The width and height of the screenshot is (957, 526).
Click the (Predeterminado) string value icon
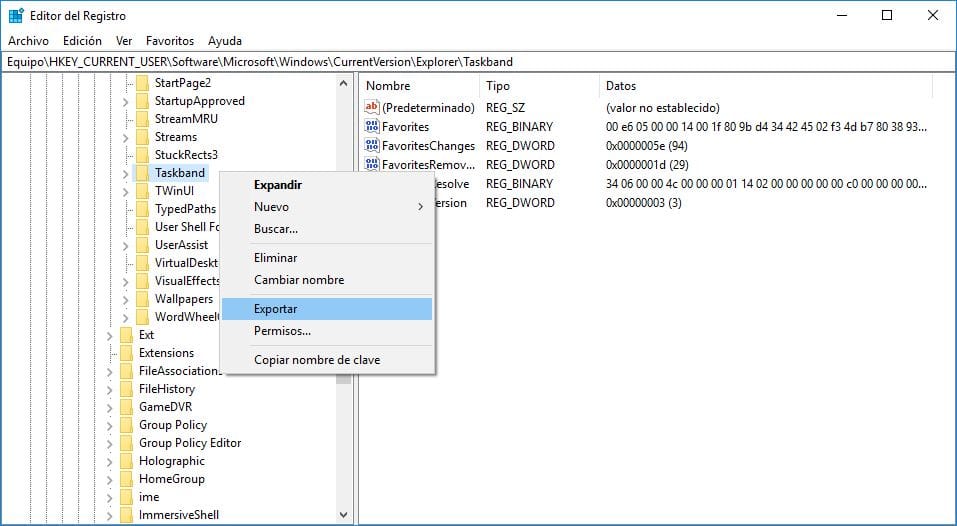[x=373, y=108]
